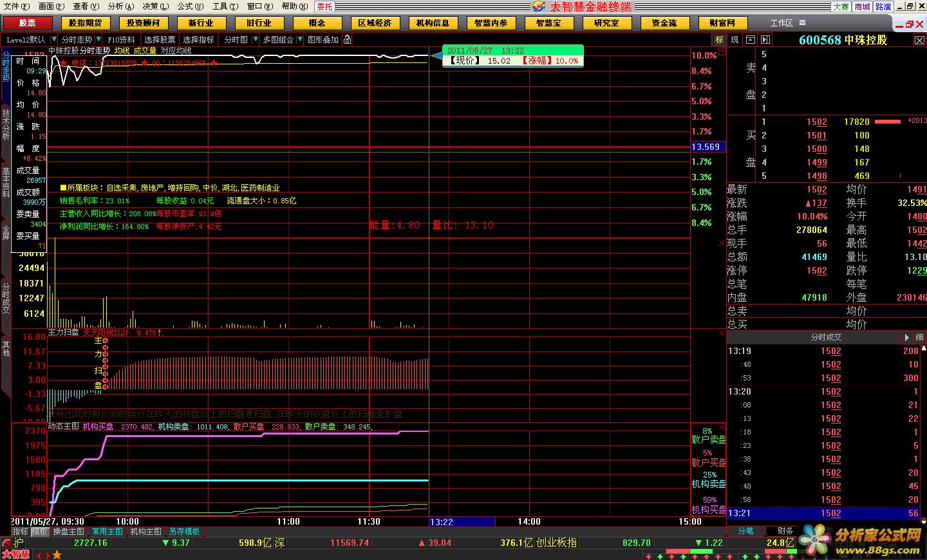The height and width of the screenshot is (560, 927).
Task: Open the 投资顾问 section
Action: (x=143, y=23)
